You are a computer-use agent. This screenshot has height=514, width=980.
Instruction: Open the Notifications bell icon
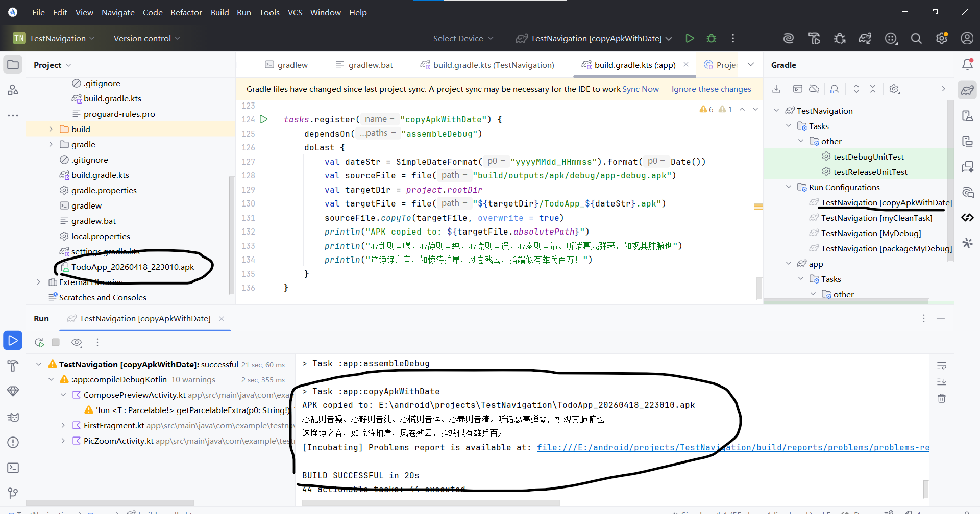[967, 64]
